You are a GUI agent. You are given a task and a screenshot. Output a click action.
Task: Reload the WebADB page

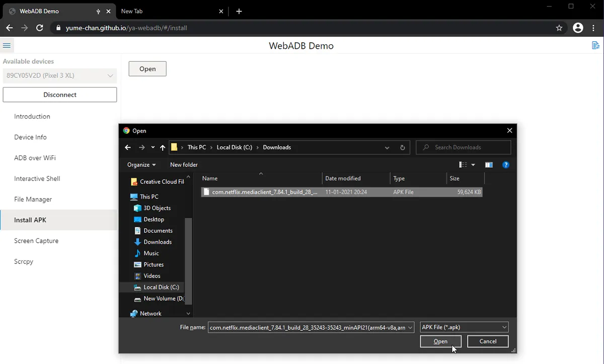tap(39, 28)
